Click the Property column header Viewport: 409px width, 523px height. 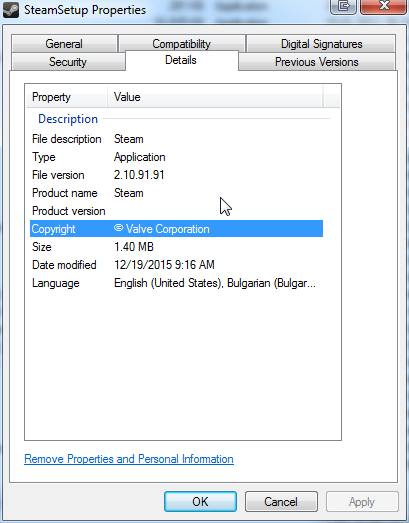67,97
